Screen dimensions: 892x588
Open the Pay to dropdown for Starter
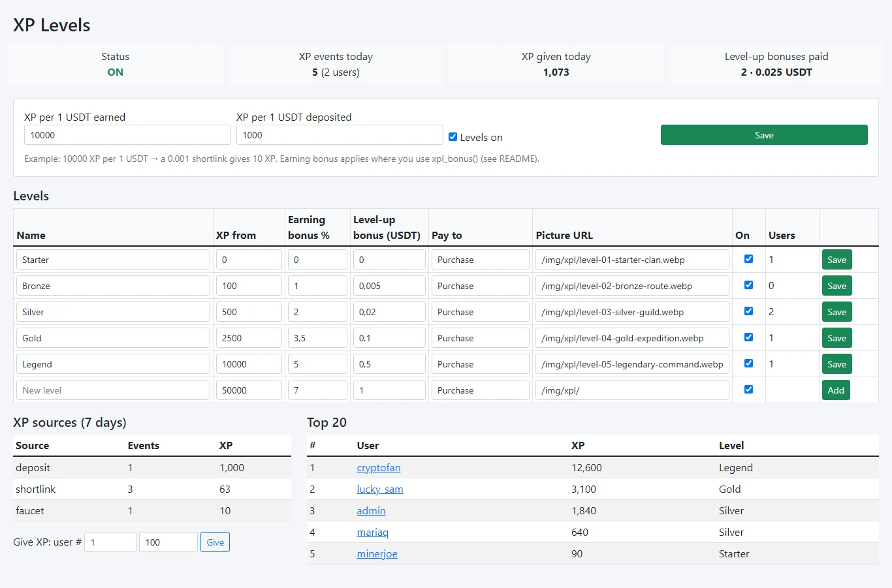481,260
